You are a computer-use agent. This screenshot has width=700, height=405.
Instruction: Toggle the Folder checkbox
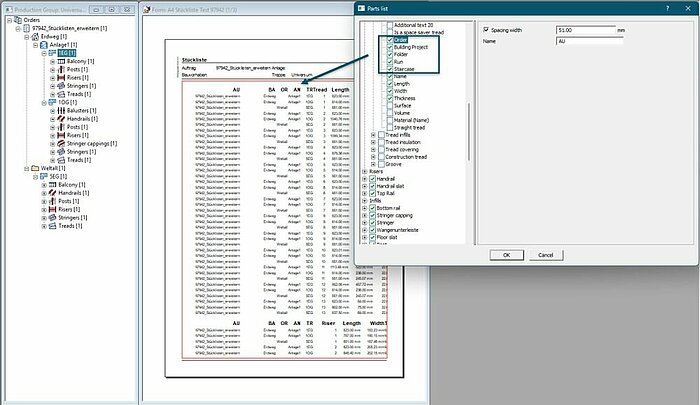pyautogui.click(x=390, y=54)
